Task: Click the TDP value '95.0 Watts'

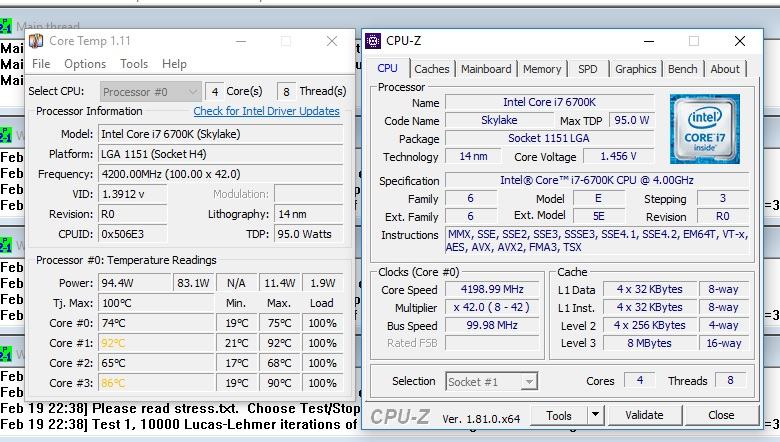Action: coord(308,234)
